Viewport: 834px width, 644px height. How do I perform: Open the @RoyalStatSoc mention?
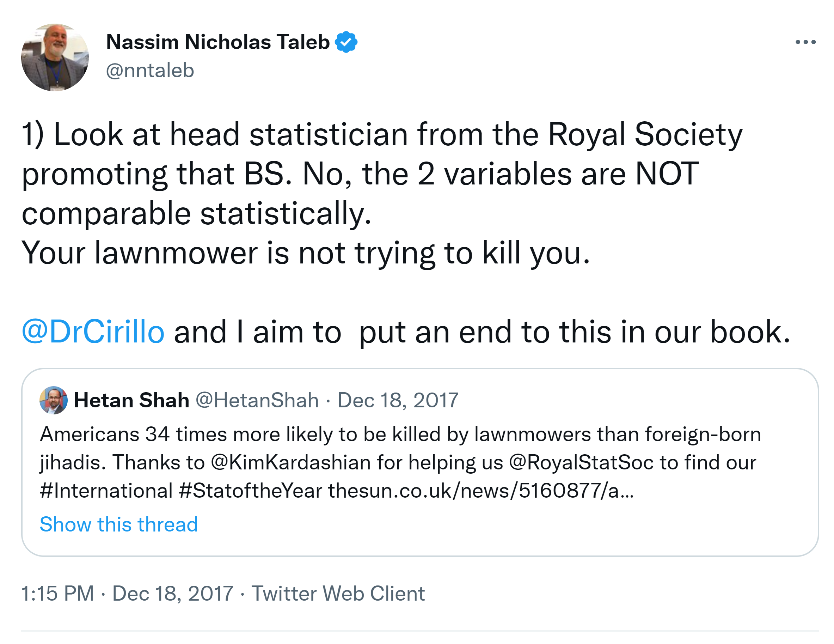(x=581, y=463)
